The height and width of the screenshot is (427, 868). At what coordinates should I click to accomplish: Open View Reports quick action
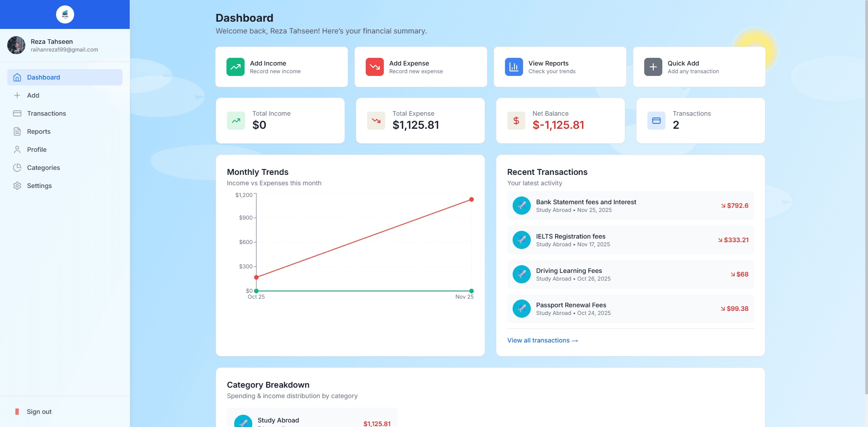click(560, 67)
